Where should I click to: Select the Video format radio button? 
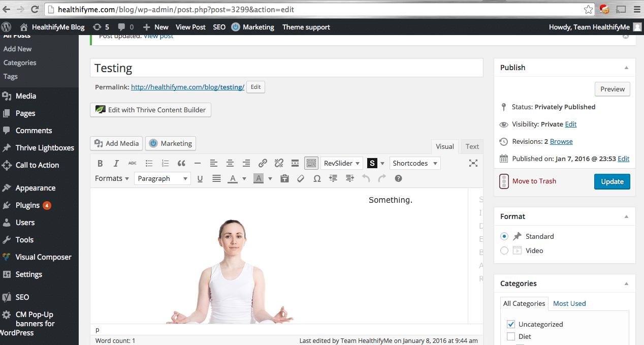coord(504,250)
